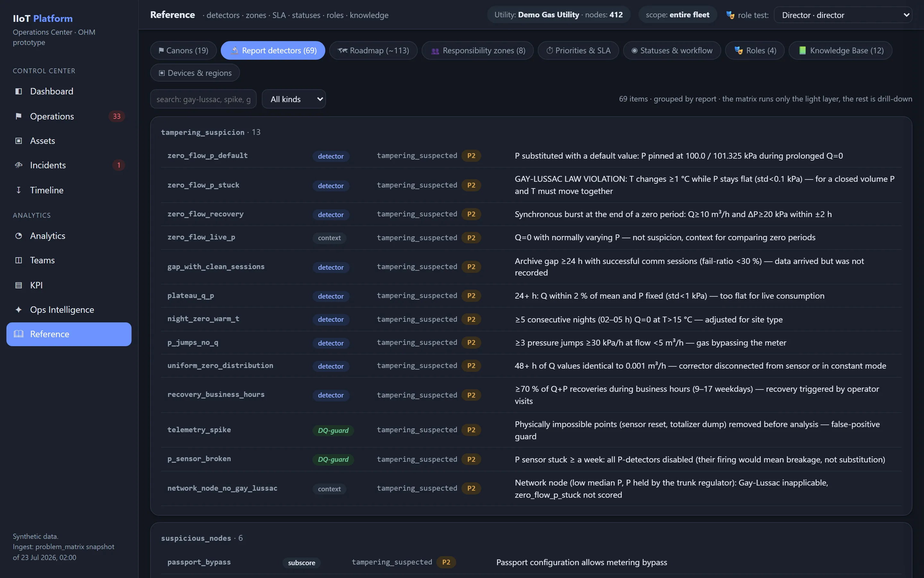Click tampering_suspected status on telemetry_spike row
Image resolution: width=924 pixels, height=578 pixels.
coord(417,430)
